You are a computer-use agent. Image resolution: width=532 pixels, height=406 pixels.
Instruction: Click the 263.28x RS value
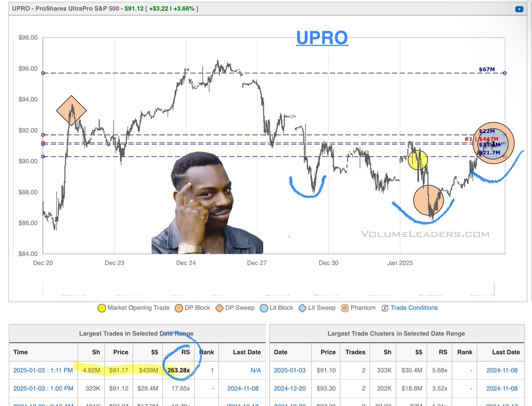(x=178, y=370)
